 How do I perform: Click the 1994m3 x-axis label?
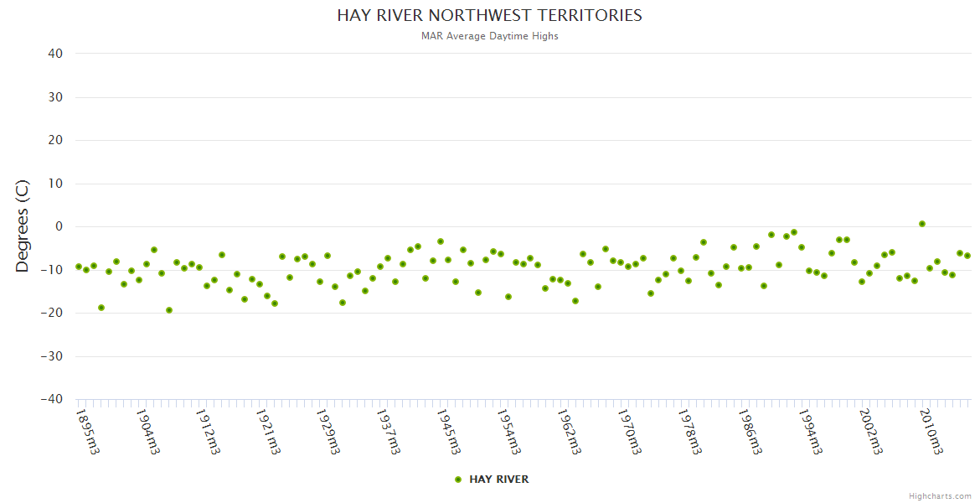(x=810, y=431)
